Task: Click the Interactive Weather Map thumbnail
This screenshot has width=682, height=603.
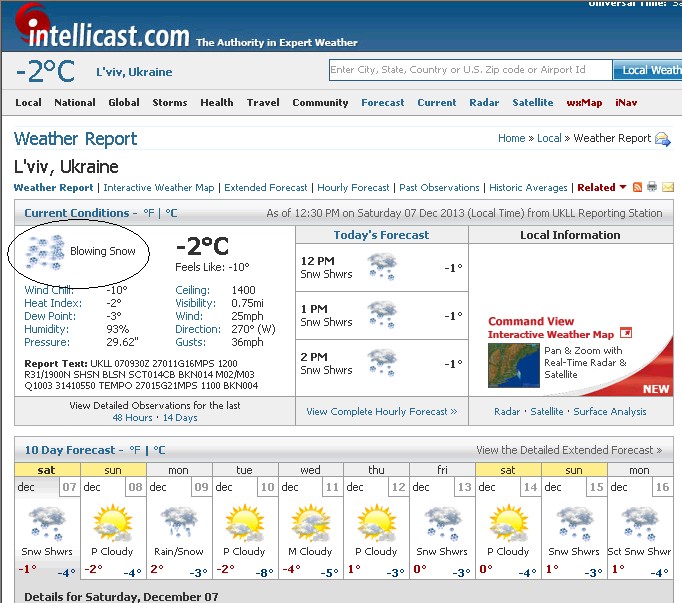Action: point(513,364)
